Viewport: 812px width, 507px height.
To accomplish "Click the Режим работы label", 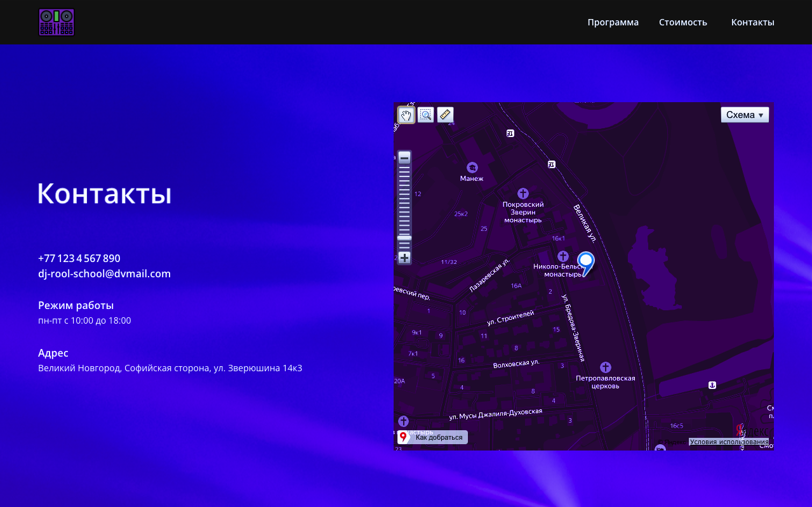I will [76, 305].
